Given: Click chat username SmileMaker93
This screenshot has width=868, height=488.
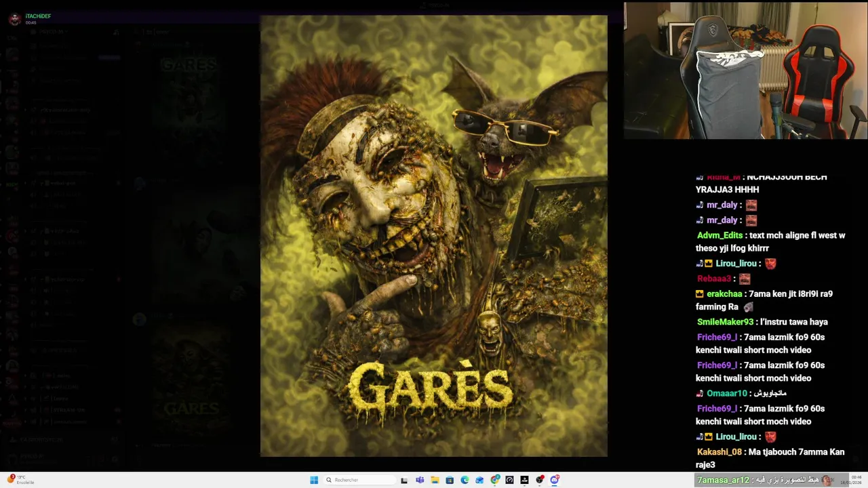Looking at the screenshot, I should [x=725, y=322].
